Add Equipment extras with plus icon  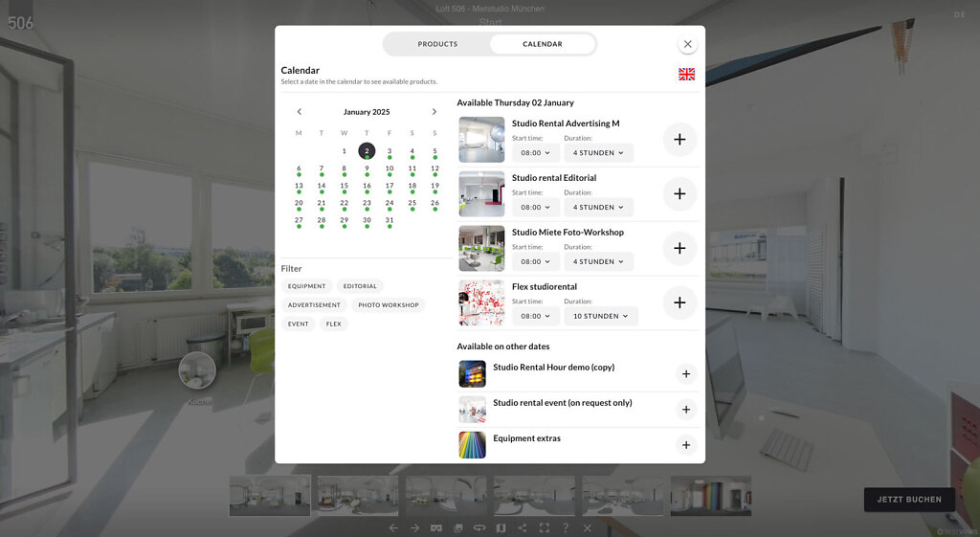pos(685,445)
